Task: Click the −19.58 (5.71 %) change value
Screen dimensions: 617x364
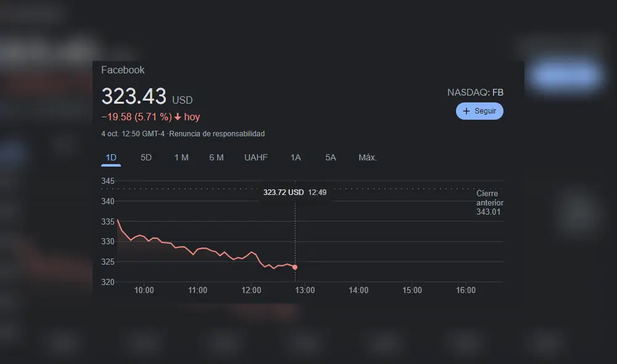Action: [x=136, y=117]
